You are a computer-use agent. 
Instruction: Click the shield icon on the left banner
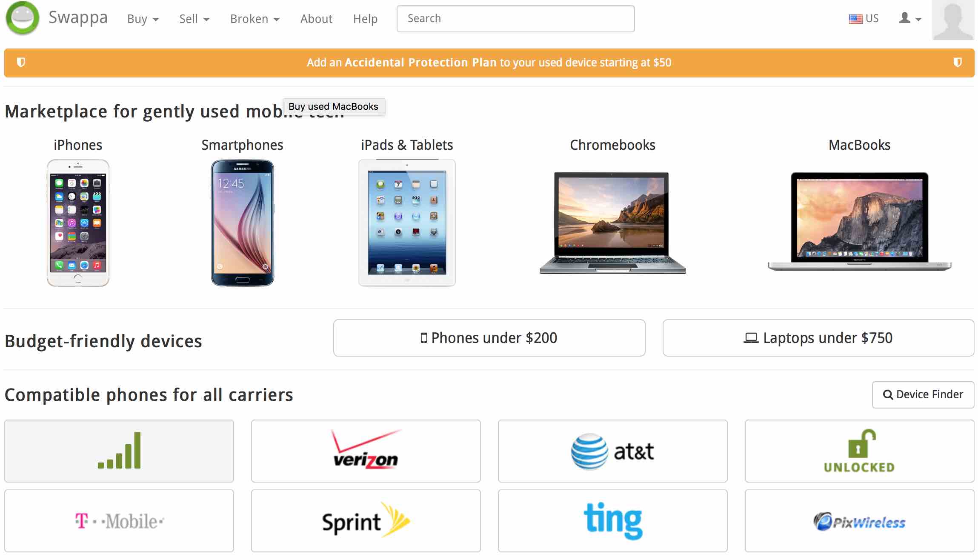(x=21, y=62)
